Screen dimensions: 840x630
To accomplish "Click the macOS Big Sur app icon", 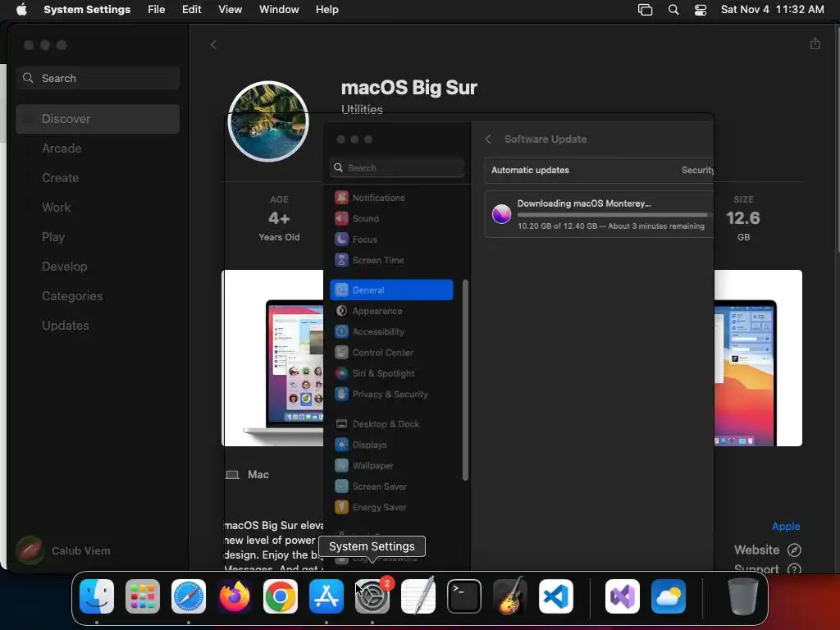I will click(268, 121).
